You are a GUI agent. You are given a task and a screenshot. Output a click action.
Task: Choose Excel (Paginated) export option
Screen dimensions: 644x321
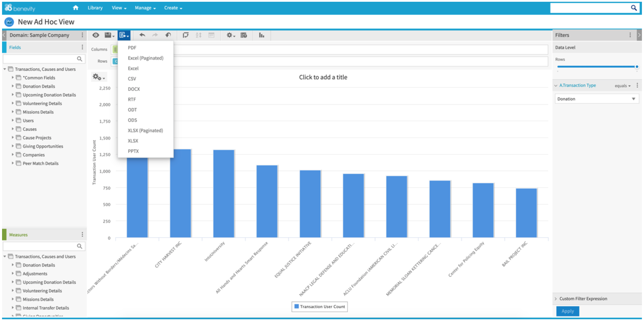pos(146,58)
